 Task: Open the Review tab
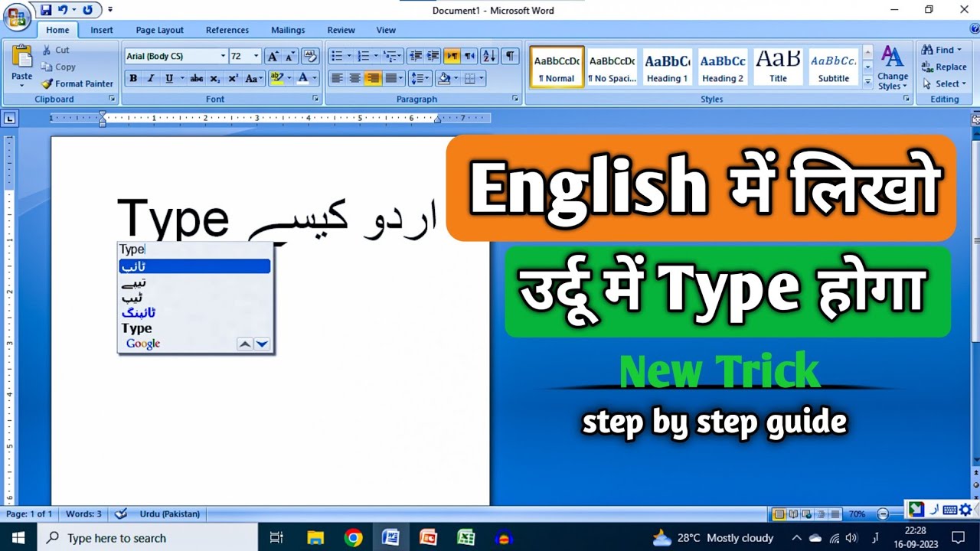[x=341, y=30]
